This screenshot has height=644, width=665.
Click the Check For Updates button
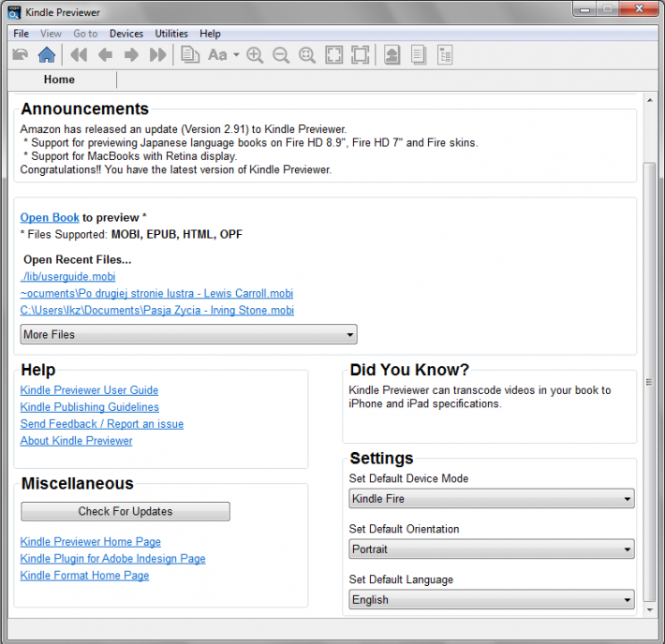click(126, 511)
